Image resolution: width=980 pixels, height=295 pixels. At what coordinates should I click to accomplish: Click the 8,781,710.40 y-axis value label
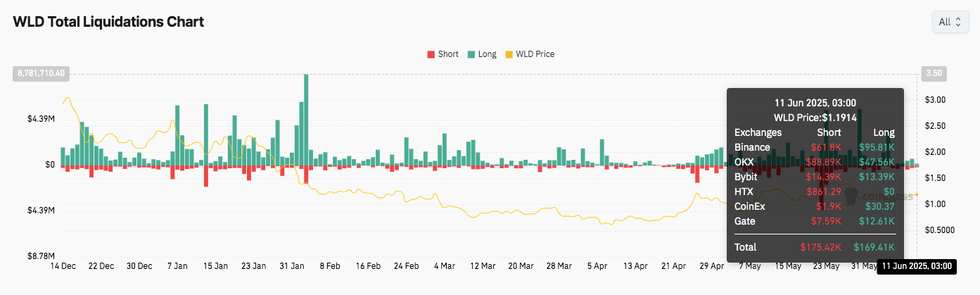[x=40, y=73]
